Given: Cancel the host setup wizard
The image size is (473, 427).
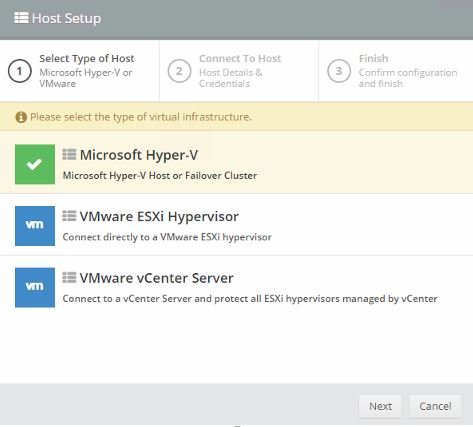Looking at the screenshot, I should point(435,406).
